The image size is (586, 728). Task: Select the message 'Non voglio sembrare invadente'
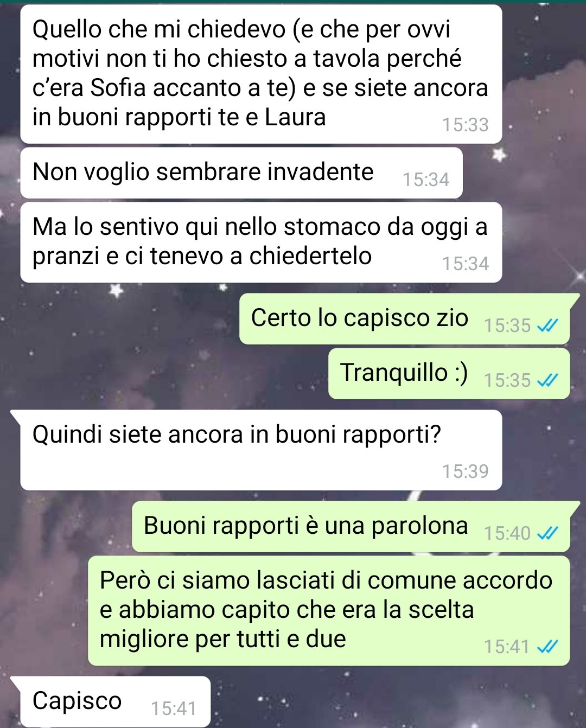coord(241,173)
